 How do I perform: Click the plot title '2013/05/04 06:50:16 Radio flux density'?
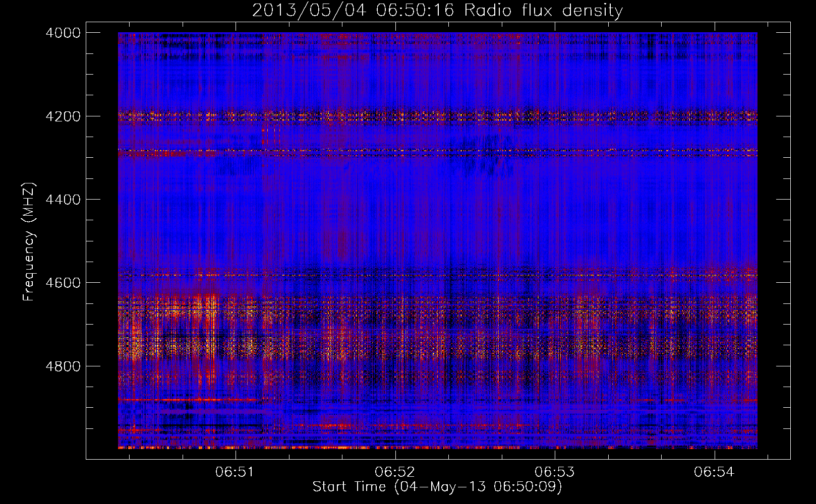pos(437,11)
